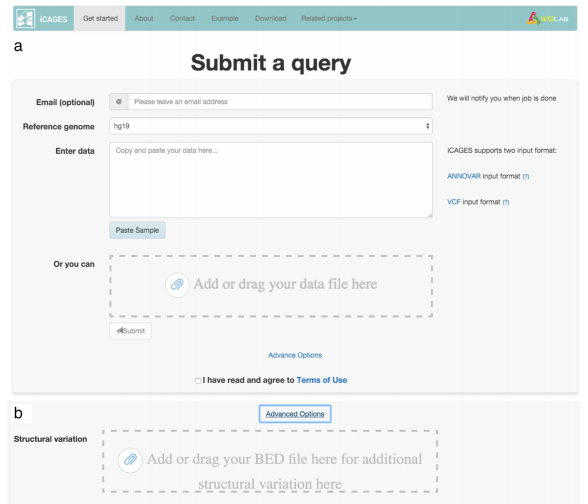This screenshot has height=504, width=588.
Task: Open the WGLab logo link
Action: coord(548,18)
